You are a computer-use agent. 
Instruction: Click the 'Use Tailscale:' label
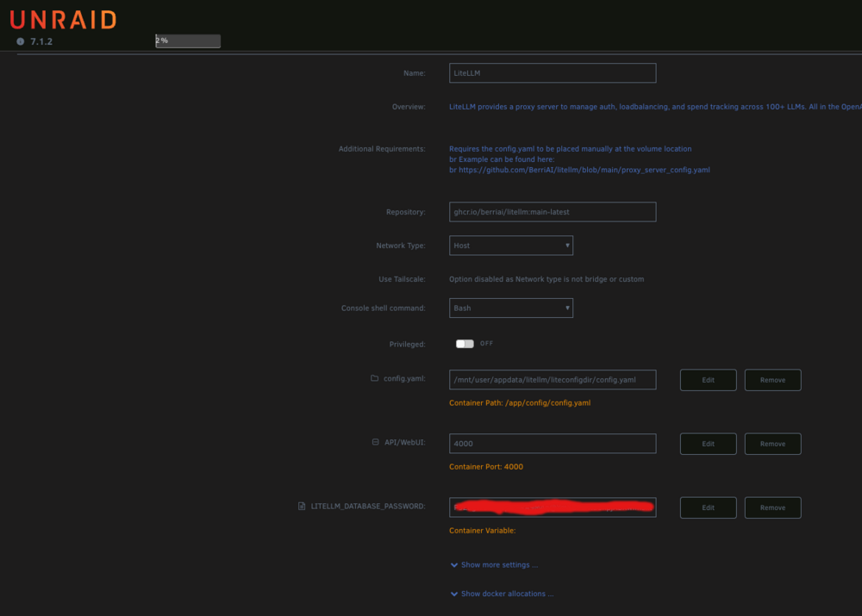(x=402, y=278)
